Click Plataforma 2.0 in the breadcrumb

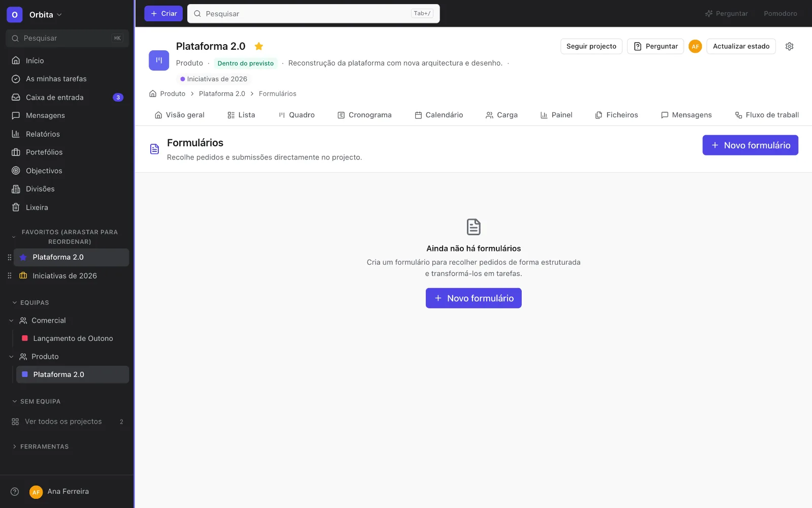click(222, 93)
